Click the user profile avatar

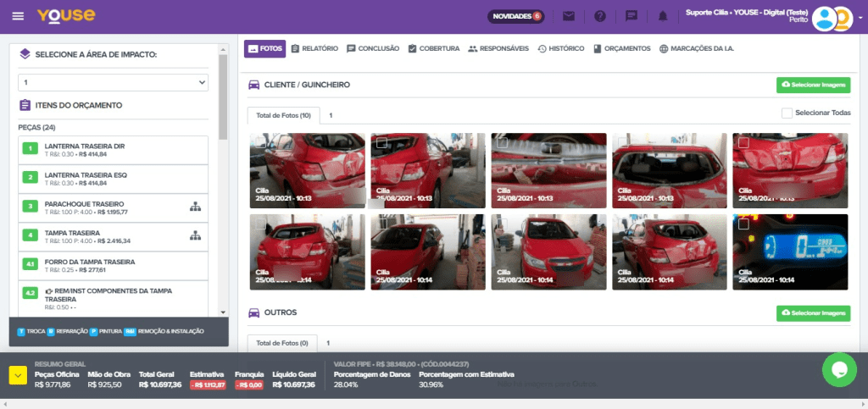pos(824,19)
